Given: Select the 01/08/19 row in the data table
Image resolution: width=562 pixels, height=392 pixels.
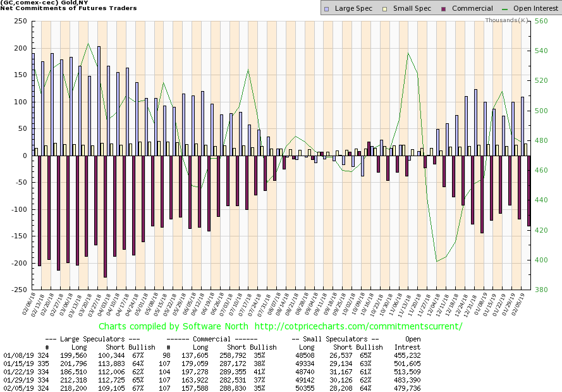Looking at the screenshot, I should pyautogui.click(x=202, y=355).
